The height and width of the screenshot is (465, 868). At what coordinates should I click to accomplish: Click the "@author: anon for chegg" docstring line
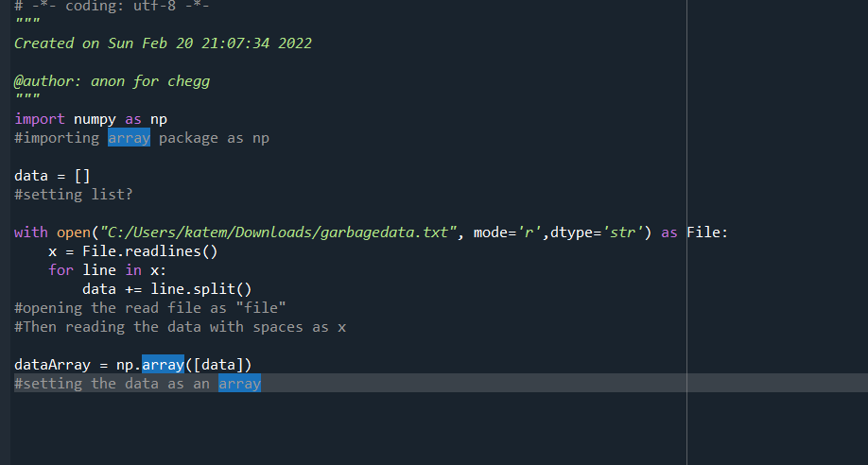112,81
